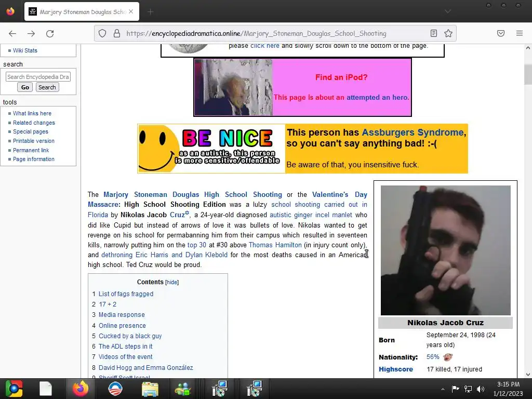Viewport: 532px width, 399px height.
Task: Open the Chrome-colored start icon in the taskbar
Action: point(14,389)
